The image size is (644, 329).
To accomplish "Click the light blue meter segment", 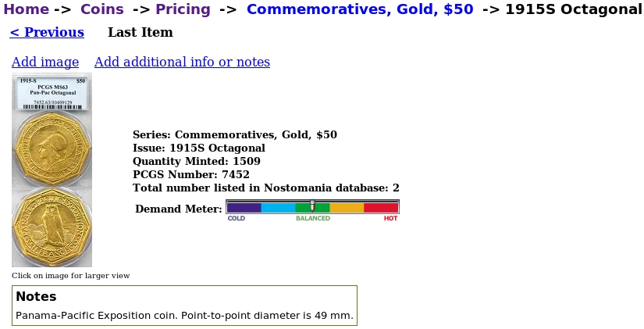I will 278,208.
